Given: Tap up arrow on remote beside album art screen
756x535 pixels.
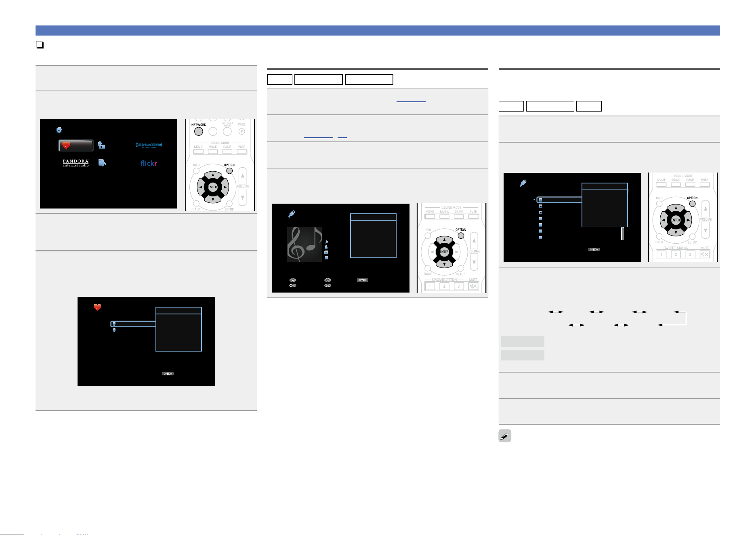Looking at the screenshot, I should pos(444,240).
